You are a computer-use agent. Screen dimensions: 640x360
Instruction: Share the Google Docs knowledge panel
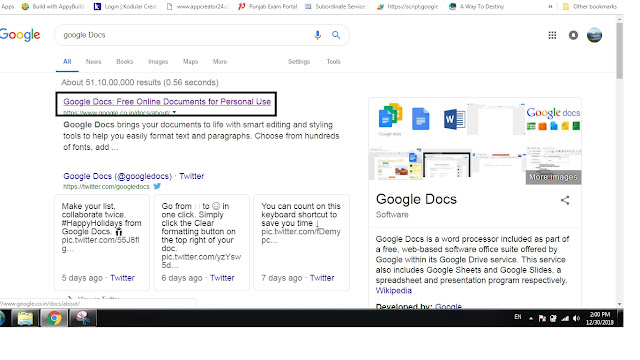[x=565, y=200]
